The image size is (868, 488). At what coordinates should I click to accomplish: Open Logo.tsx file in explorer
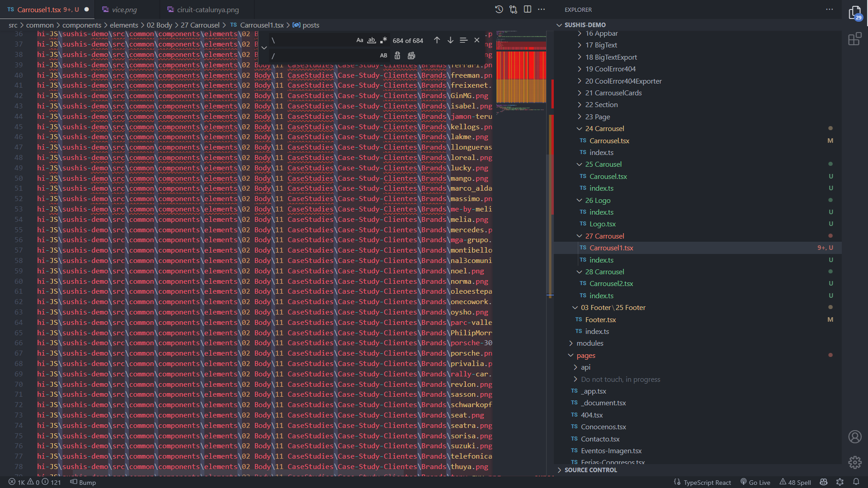[602, 224]
